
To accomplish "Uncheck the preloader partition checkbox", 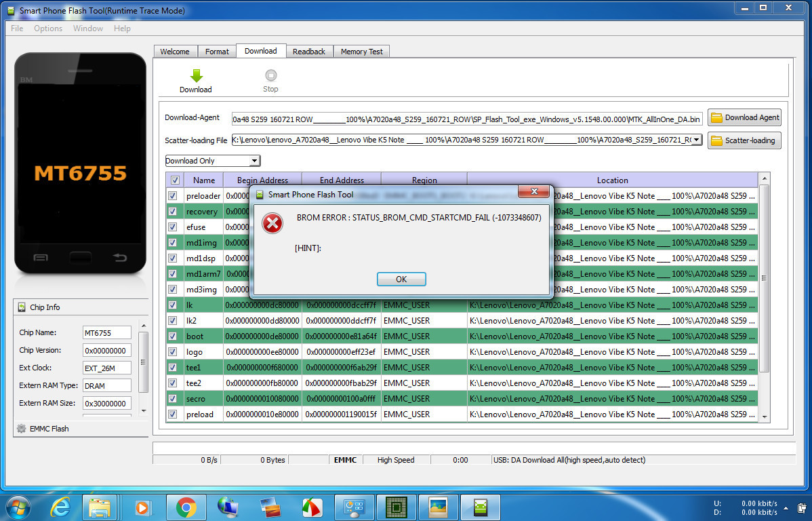I will (x=172, y=196).
